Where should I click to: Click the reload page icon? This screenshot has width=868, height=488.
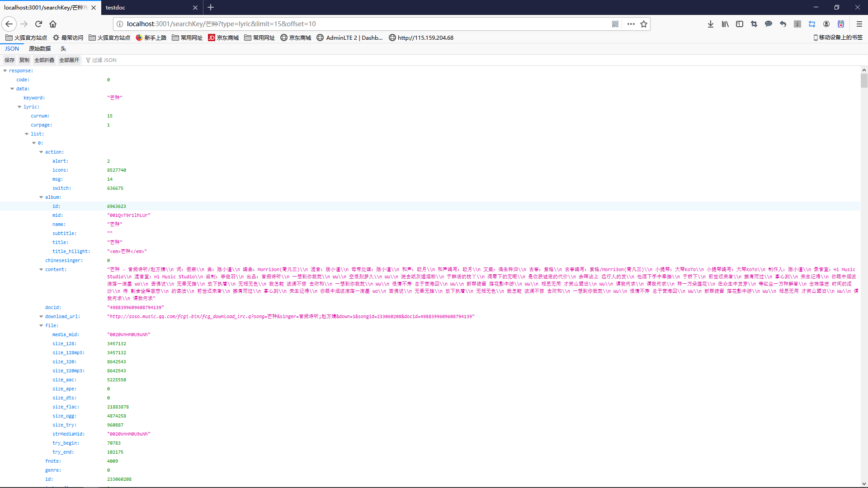click(x=38, y=24)
